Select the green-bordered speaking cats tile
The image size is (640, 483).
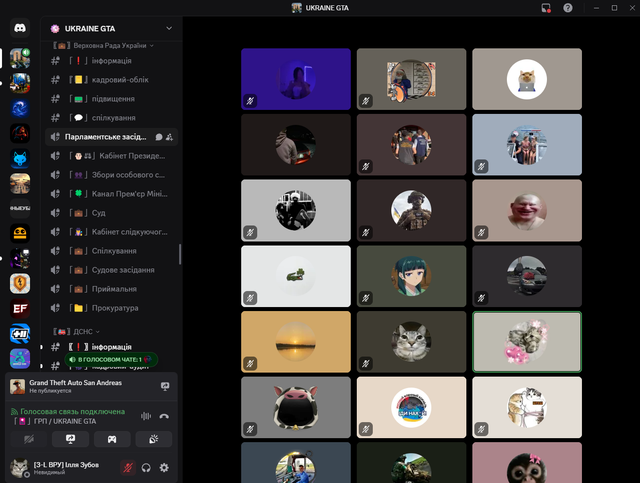[x=527, y=342]
